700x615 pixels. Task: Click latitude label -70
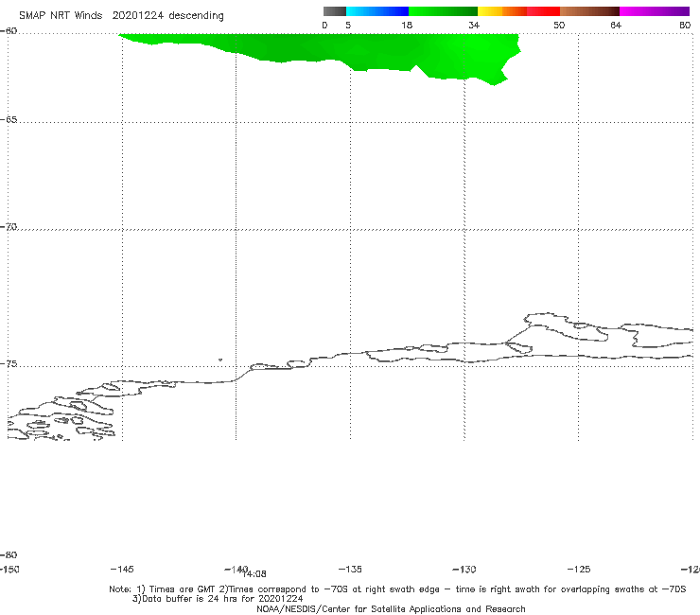pos(9,227)
